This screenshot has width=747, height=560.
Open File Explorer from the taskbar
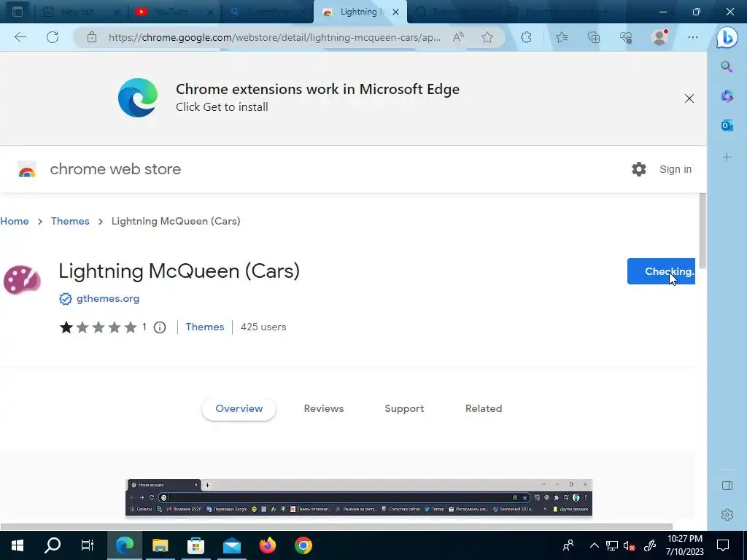[x=160, y=545]
